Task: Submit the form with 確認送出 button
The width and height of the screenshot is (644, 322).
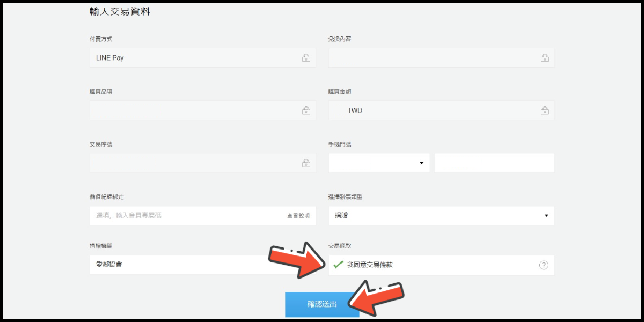Action: [322, 304]
